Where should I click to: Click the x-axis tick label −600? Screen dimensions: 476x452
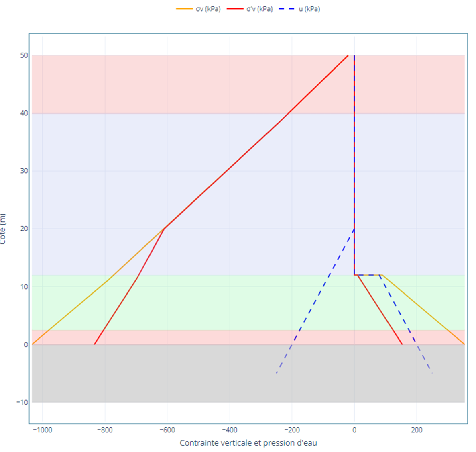167,430
